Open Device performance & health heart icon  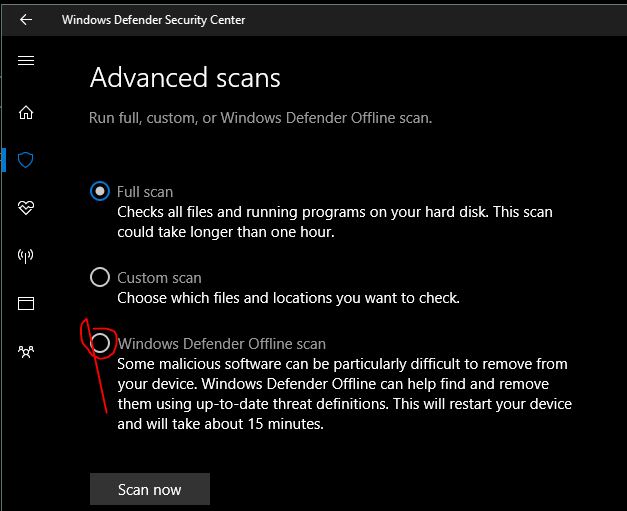26,208
